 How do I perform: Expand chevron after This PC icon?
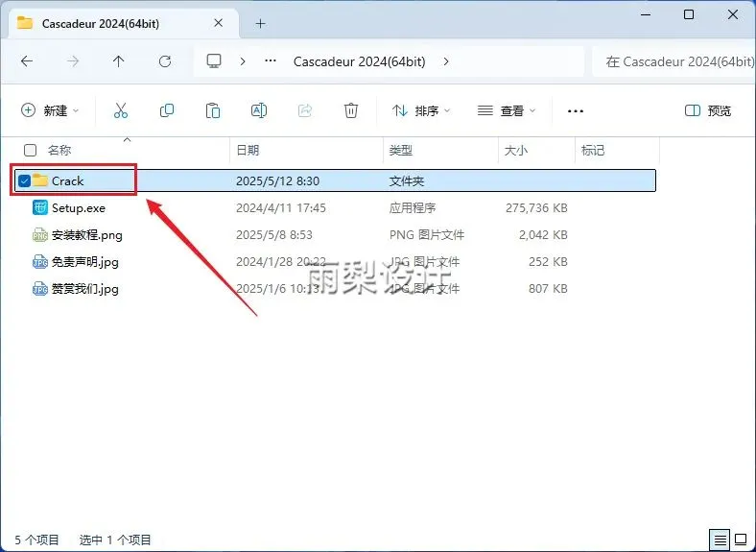[x=243, y=61]
